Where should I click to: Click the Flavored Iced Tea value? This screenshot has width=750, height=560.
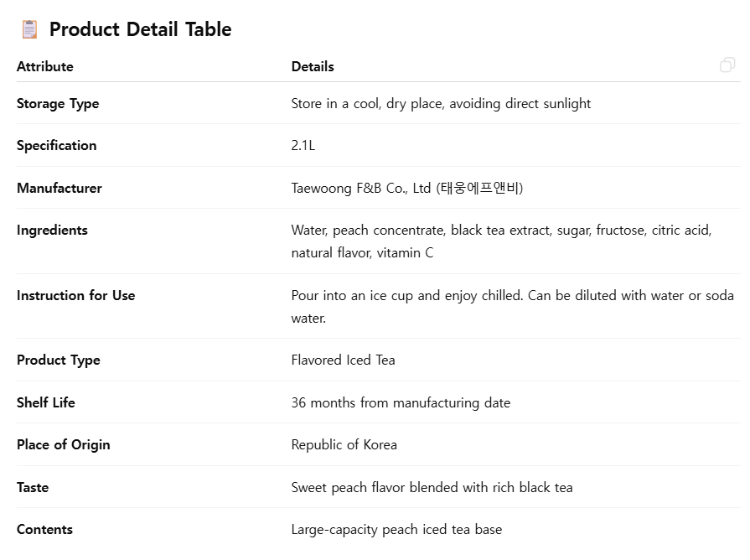(x=343, y=360)
